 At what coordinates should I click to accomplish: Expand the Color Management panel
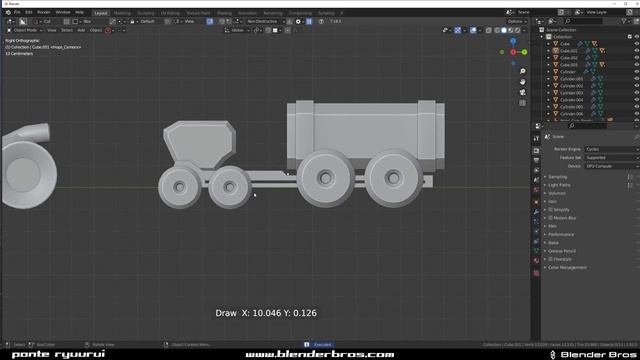click(567, 267)
